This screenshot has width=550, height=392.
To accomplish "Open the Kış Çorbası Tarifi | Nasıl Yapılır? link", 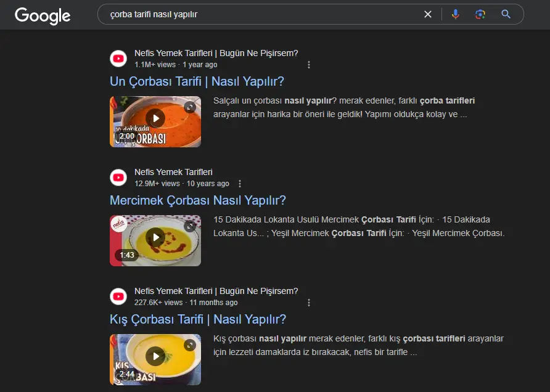I will coord(198,319).
